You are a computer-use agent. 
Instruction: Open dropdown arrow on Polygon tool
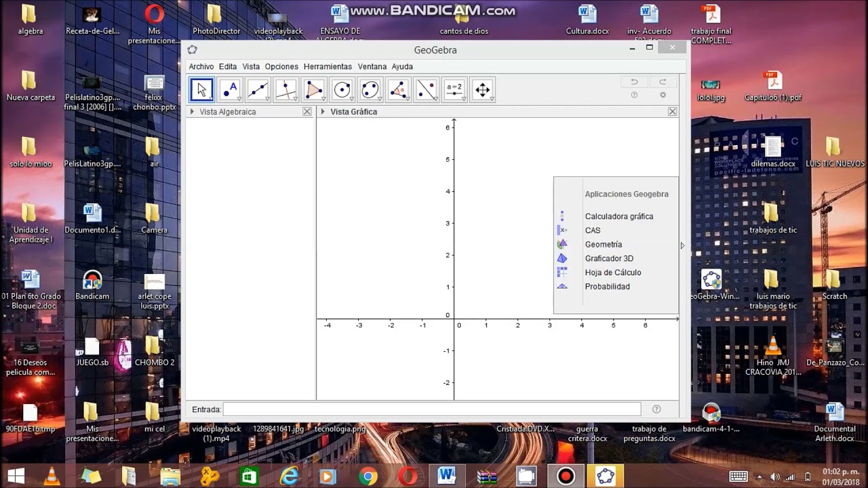pos(323,100)
